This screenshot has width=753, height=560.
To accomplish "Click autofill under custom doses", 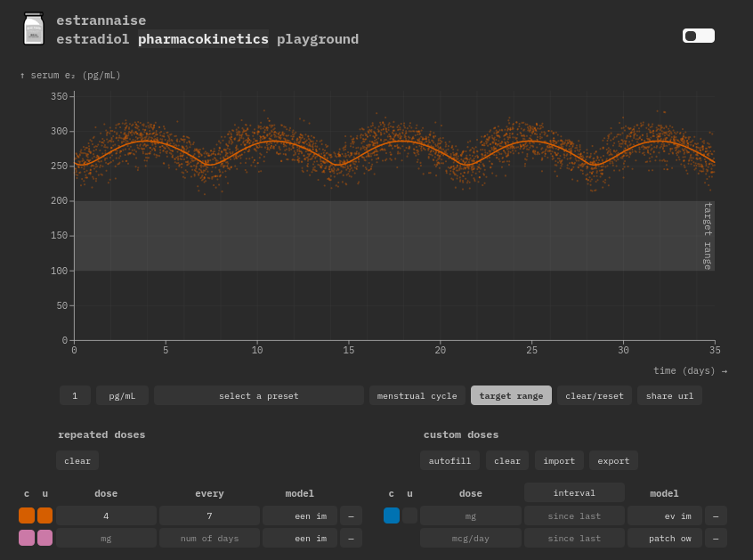I will [449, 460].
